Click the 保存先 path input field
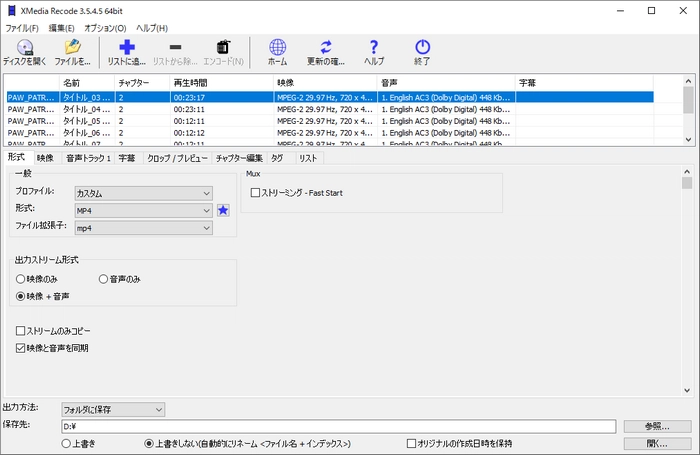The width and height of the screenshot is (700, 455). click(336, 426)
